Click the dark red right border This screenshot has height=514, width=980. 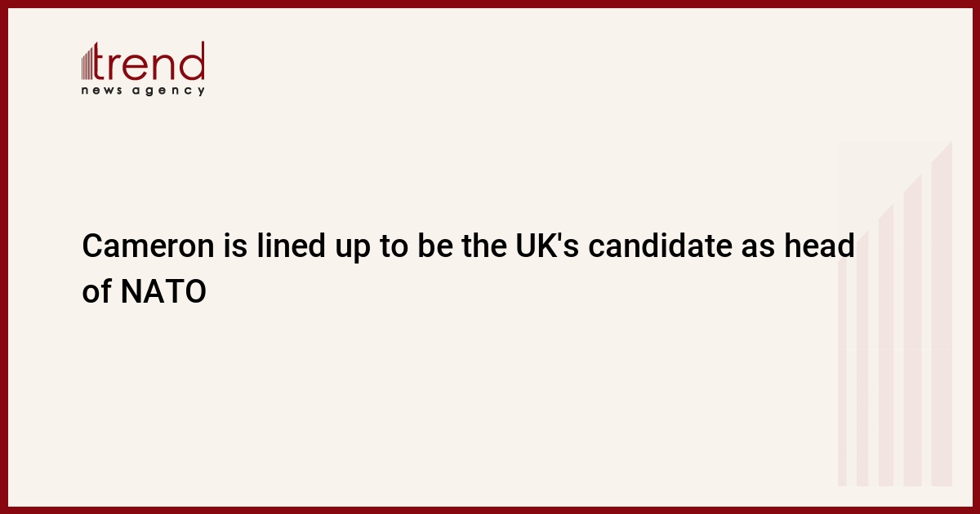tap(976, 257)
